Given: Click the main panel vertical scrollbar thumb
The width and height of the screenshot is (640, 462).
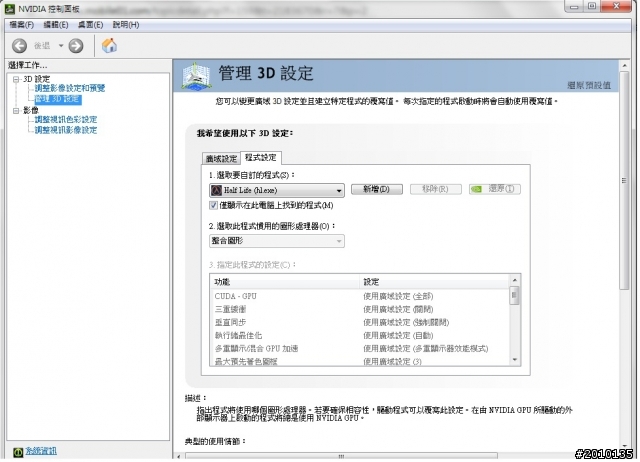Looking at the screenshot, I should click(x=624, y=181).
